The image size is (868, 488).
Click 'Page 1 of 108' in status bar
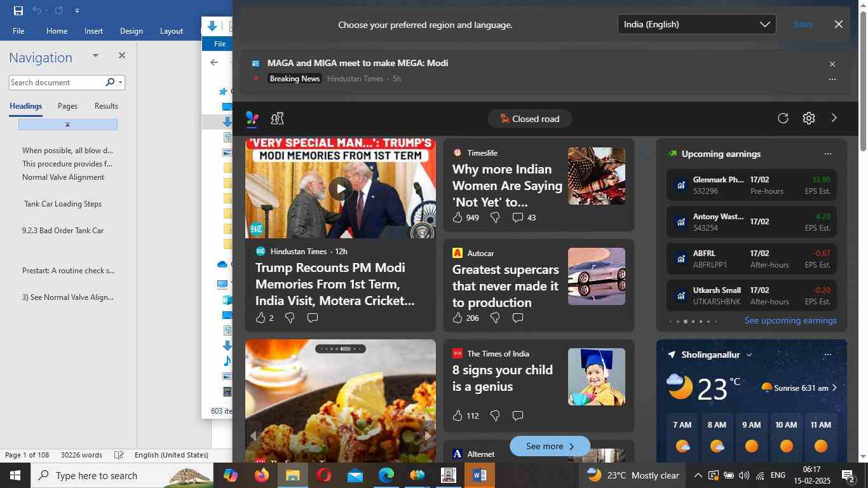click(27, 455)
